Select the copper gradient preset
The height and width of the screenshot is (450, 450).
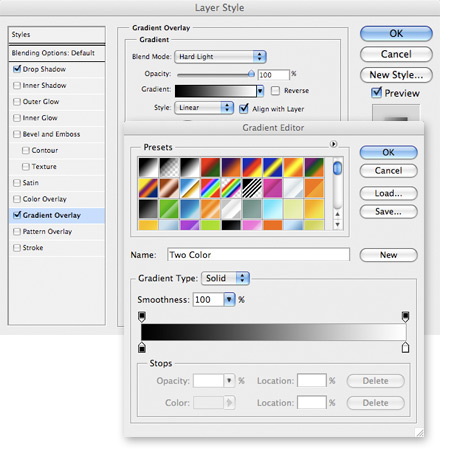(169, 188)
